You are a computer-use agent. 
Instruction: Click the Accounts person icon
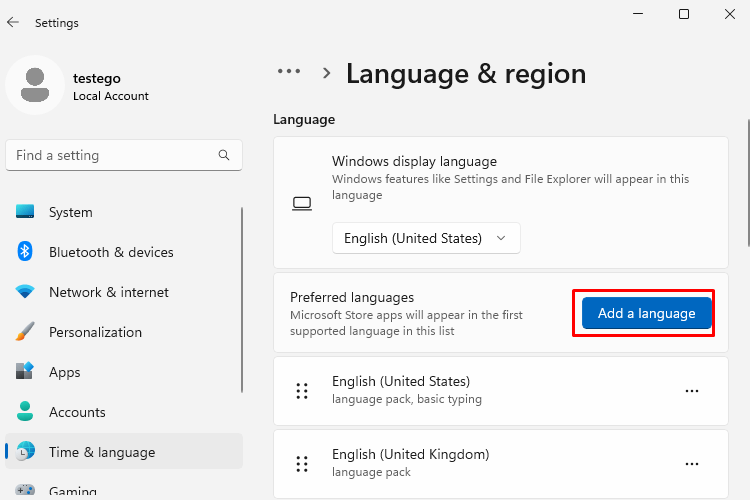[25, 411]
